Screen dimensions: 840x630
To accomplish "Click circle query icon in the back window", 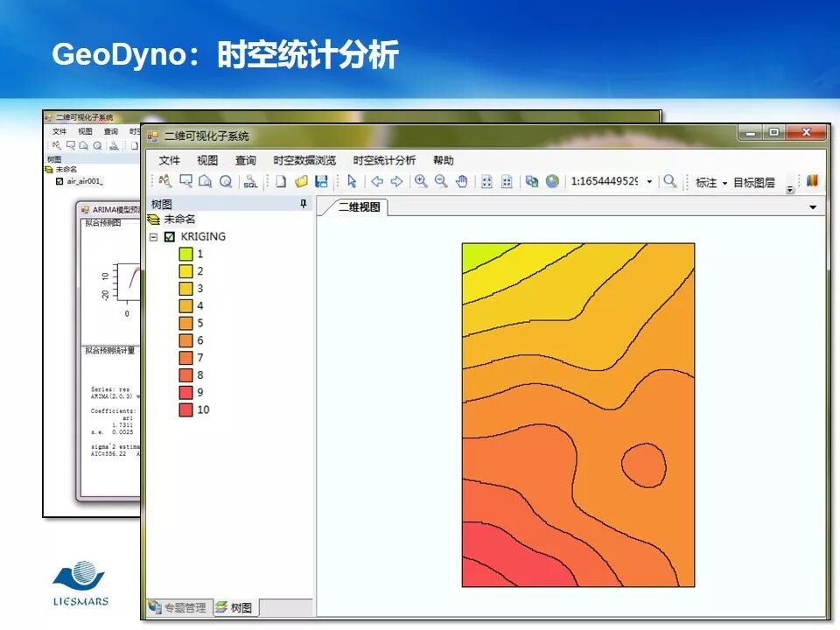I will [x=97, y=145].
